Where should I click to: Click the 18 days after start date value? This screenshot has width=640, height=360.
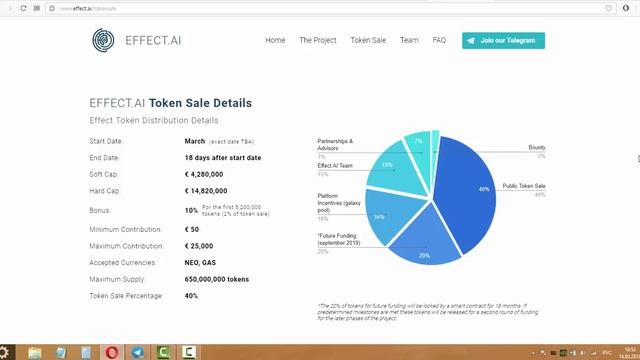click(223, 158)
